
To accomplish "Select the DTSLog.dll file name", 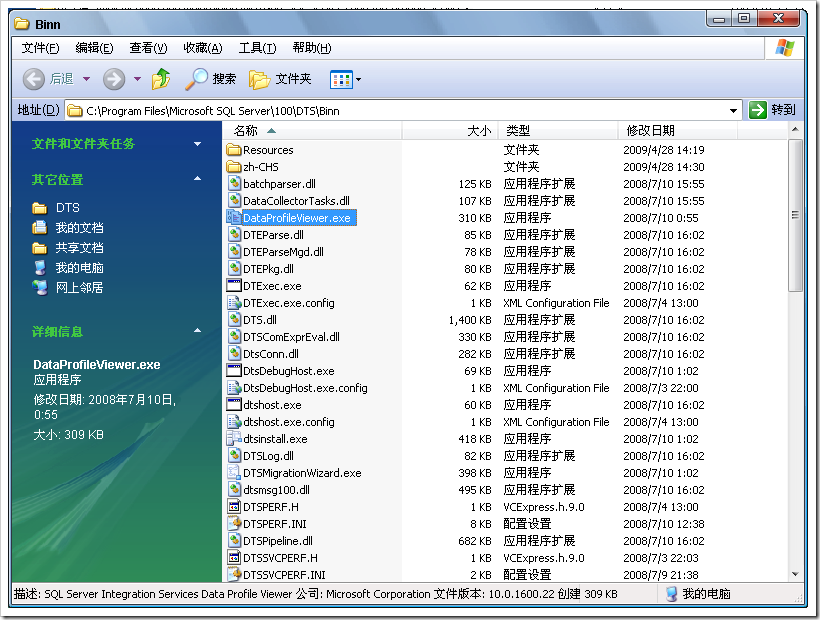I will tap(269, 456).
